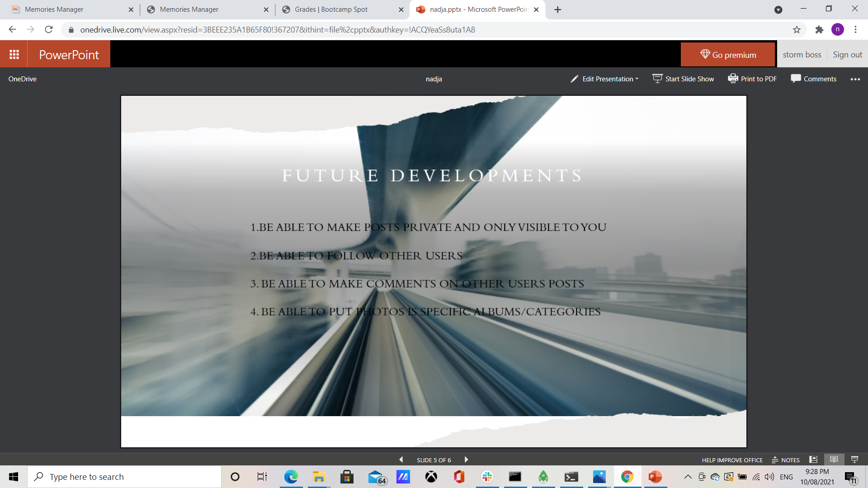Go to the previous slide arrow
The width and height of the screenshot is (868, 488).
(401, 460)
